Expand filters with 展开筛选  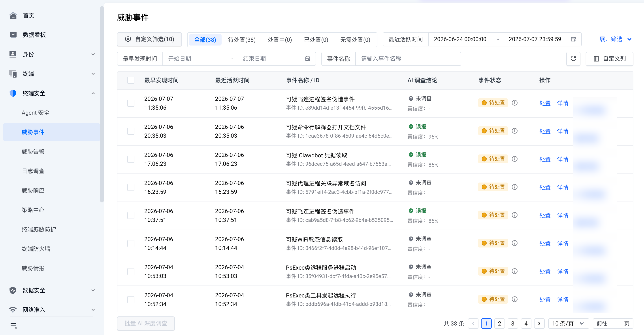click(x=615, y=39)
